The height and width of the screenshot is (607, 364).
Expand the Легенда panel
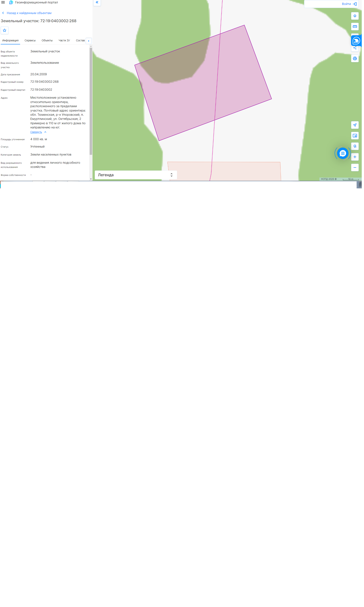[137, 176]
